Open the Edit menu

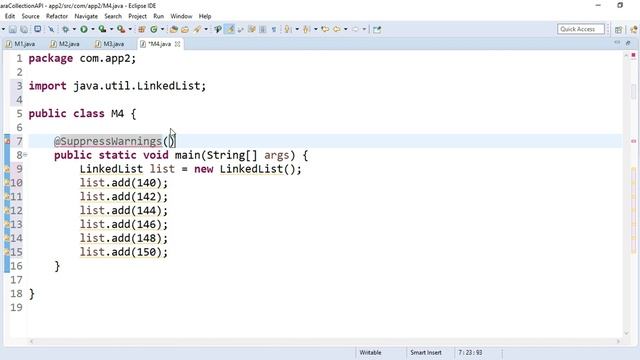pos(10,16)
